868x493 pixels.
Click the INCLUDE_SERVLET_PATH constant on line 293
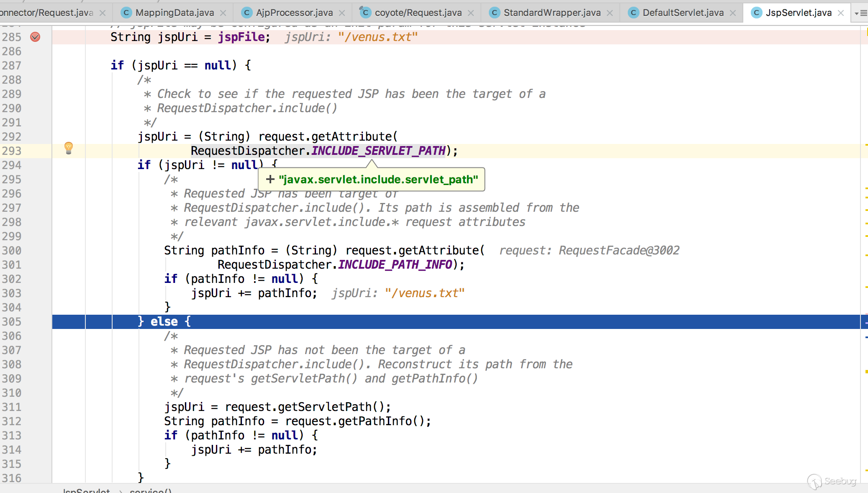[x=378, y=151]
